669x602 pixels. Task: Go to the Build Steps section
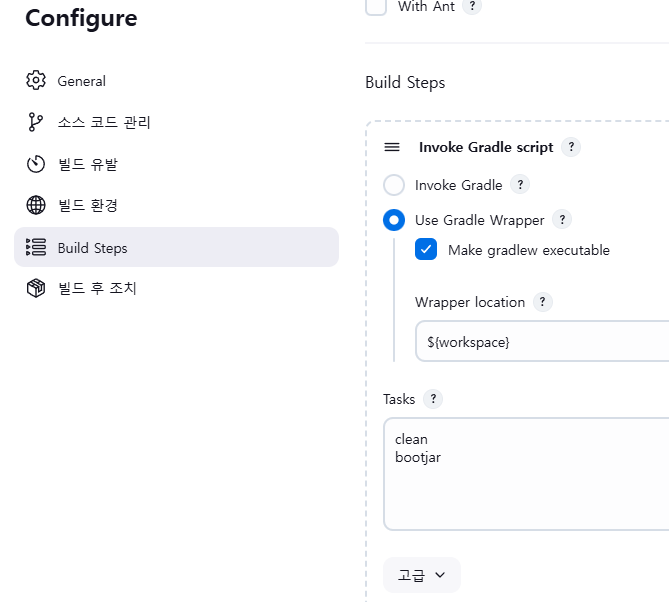[176, 247]
